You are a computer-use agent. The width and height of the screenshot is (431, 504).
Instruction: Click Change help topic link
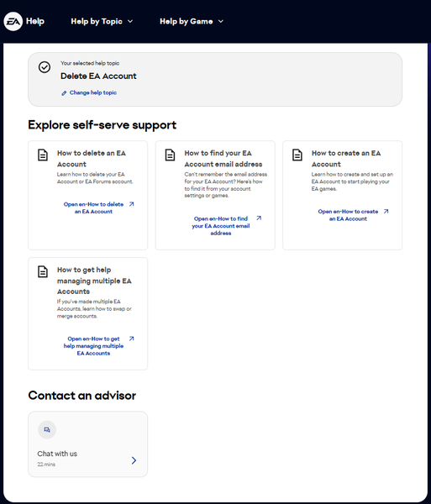(x=93, y=92)
